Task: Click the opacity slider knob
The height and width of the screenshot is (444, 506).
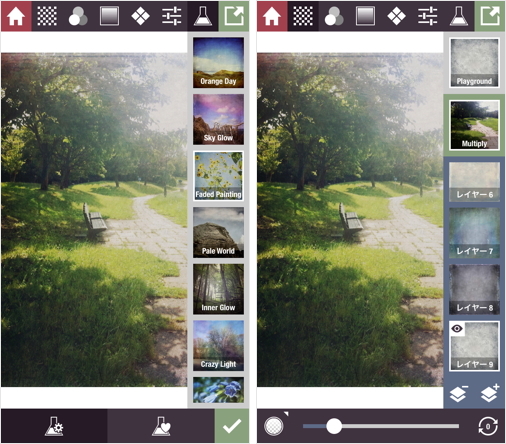Action: [334, 426]
